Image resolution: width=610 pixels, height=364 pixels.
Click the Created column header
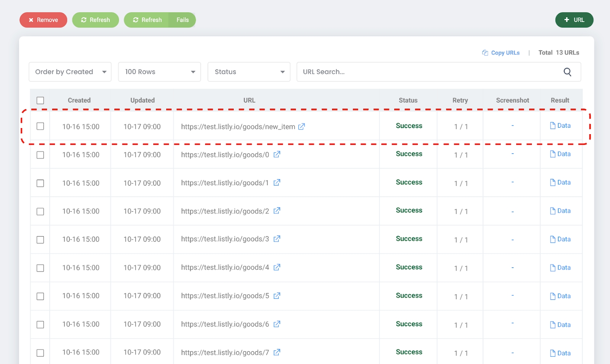79,100
